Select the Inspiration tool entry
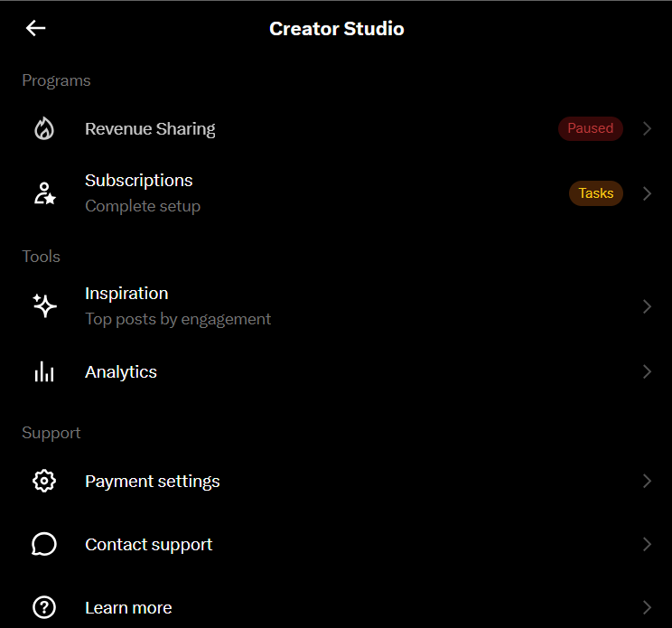The width and height of the screenshot is (672, 628). point(336,306)
